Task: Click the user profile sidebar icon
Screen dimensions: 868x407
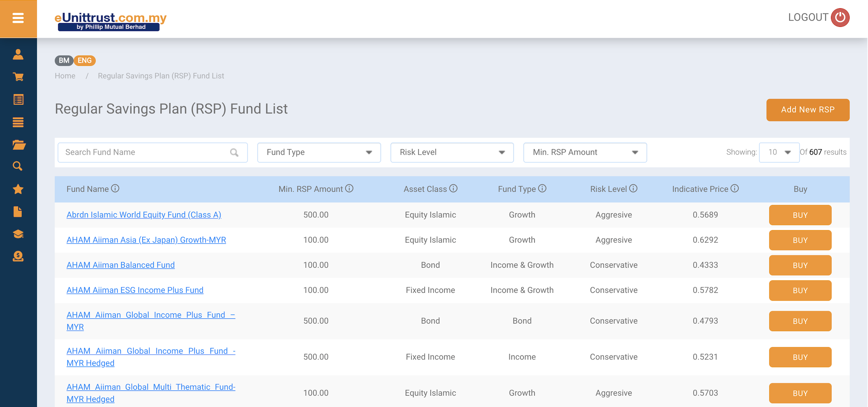Action: click(x=18, y=54)
